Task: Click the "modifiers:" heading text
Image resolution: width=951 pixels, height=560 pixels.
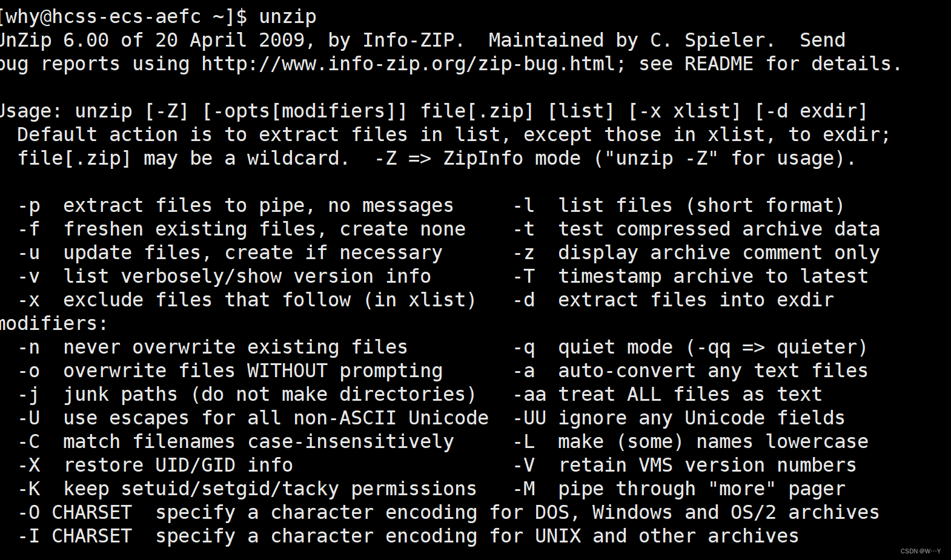Action: coord(53,324)
